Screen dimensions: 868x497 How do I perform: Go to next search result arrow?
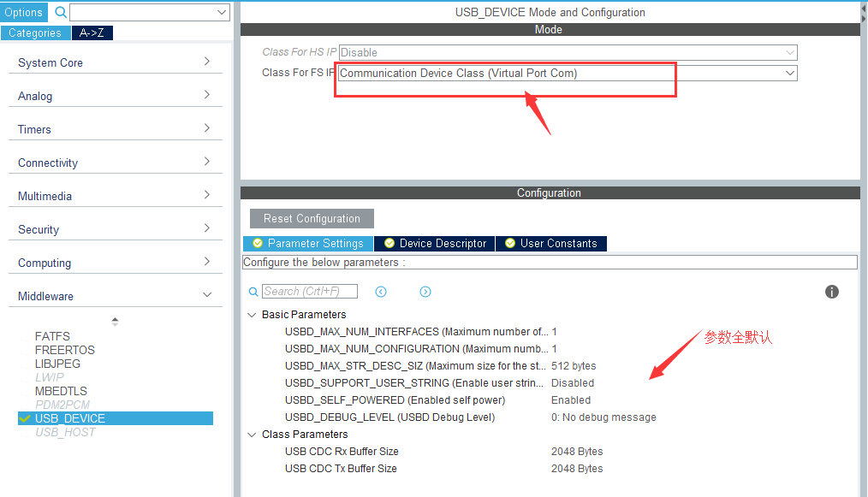point(425,292)
